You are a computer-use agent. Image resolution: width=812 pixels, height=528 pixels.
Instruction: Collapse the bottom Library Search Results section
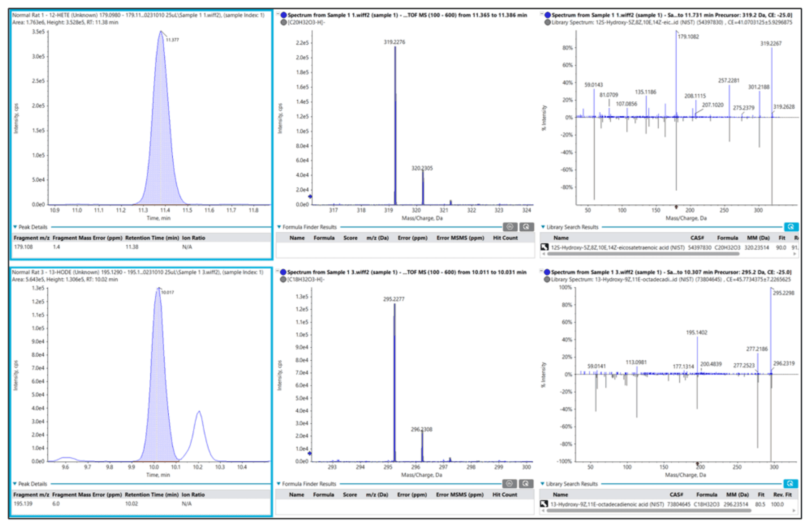pyautogui.click(x=543, y=484)
